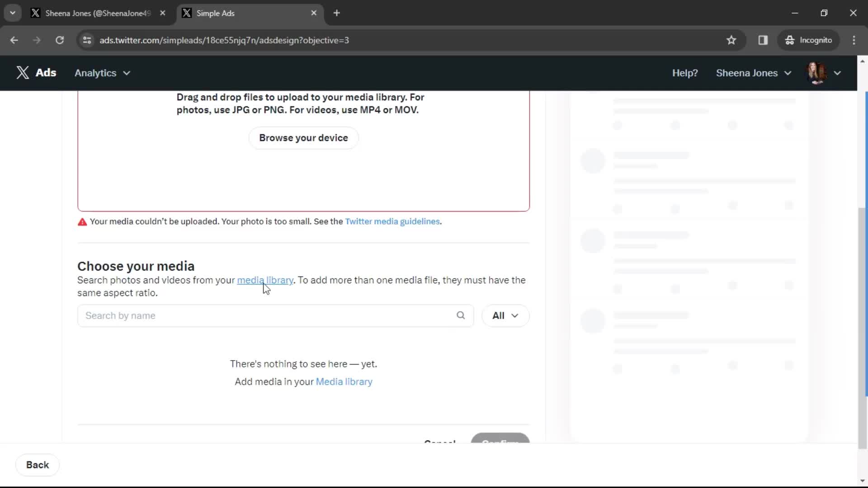Click the Add media Media library link
Image resolution: width=868 pixels, height=488 pixels.
click(344, 381)
